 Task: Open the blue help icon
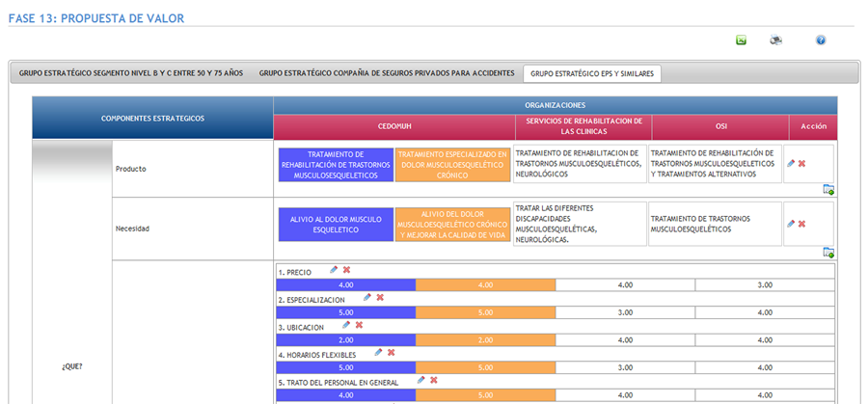coord(821,40)
